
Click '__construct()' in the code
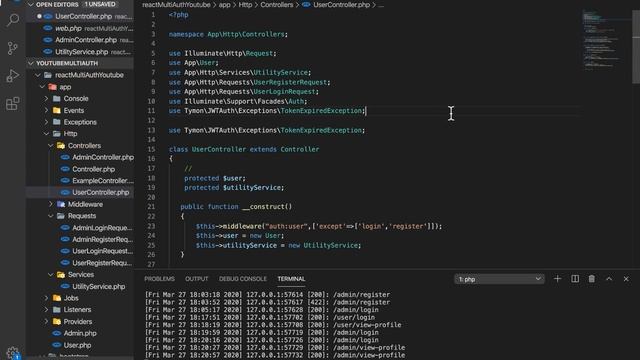(x=267, y=207)
